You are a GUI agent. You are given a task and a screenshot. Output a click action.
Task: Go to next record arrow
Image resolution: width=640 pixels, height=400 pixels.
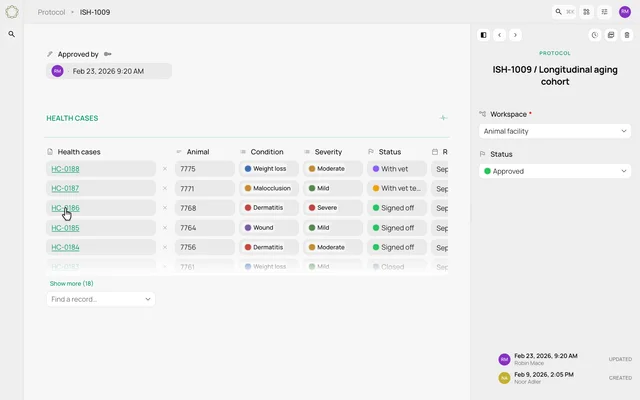(x=516, y=35)
